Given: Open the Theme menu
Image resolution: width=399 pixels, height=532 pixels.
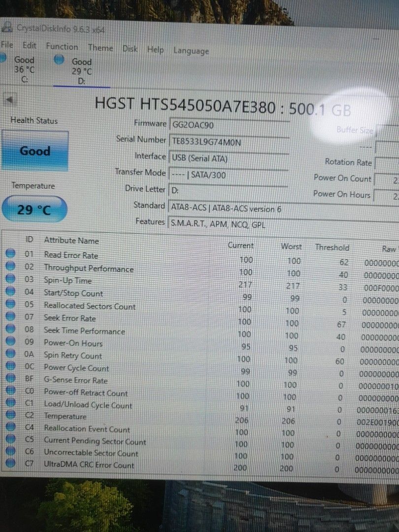Looking at the screenshot, I should pos(100,48).
